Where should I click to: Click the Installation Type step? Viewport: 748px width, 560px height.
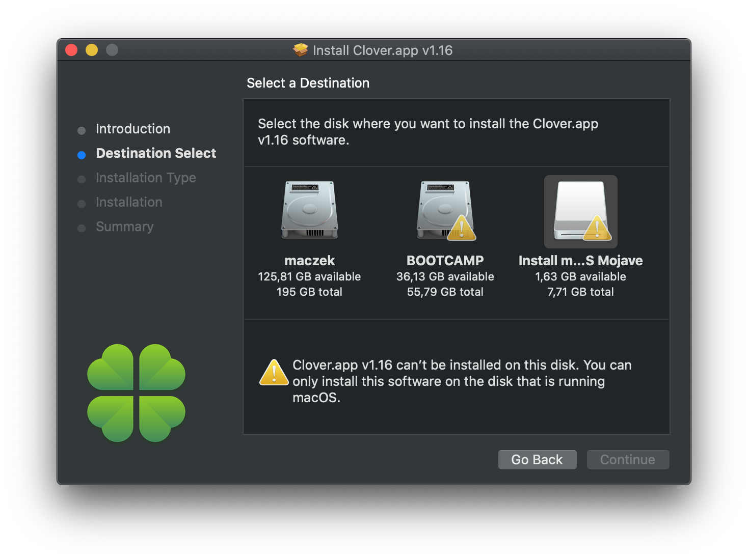pos(146,178)
